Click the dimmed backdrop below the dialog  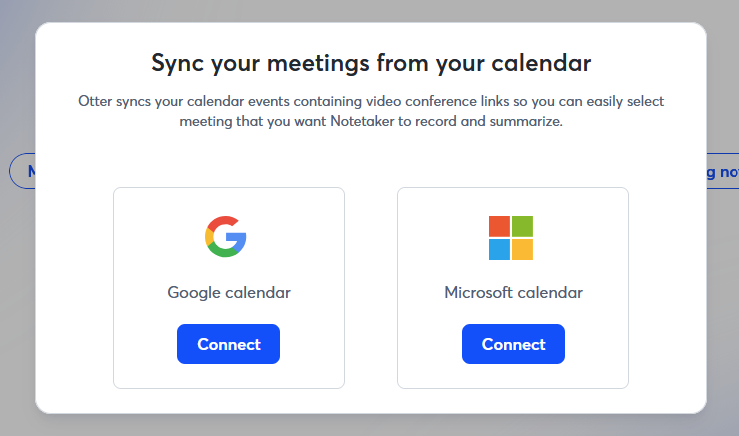[x=370, y=426]
